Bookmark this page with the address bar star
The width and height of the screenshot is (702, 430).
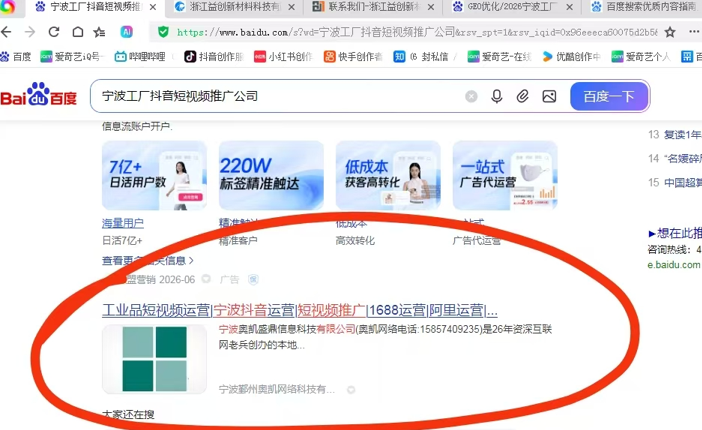pyautogui.click(x=670, y=32)
